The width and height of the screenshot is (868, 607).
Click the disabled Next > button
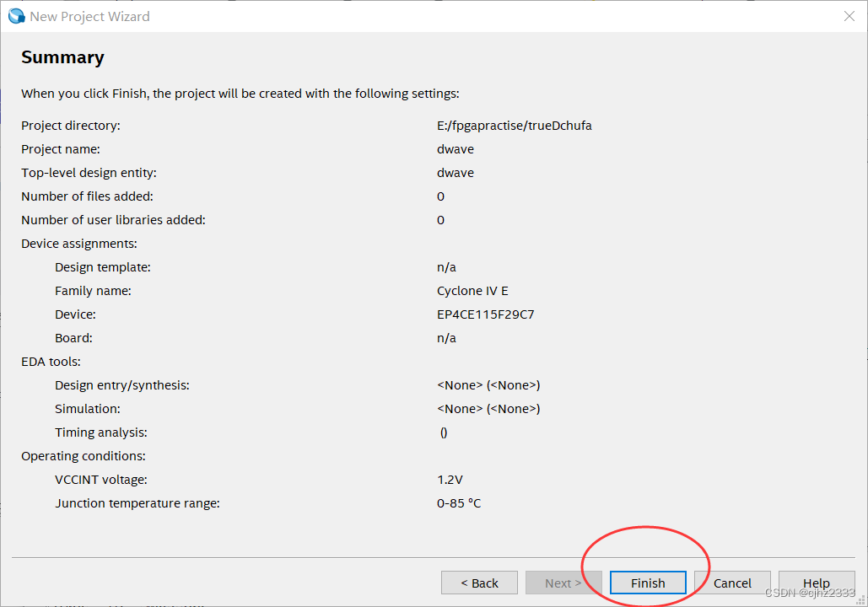click(x=563, y=583)
